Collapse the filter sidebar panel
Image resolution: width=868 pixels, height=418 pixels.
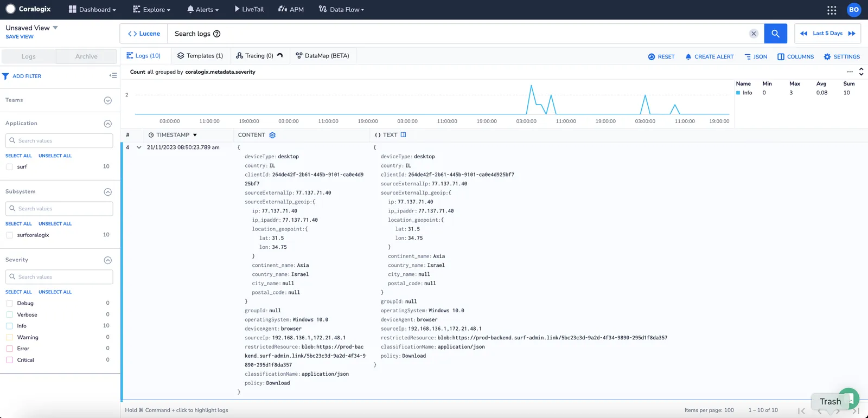pos(113,76)
